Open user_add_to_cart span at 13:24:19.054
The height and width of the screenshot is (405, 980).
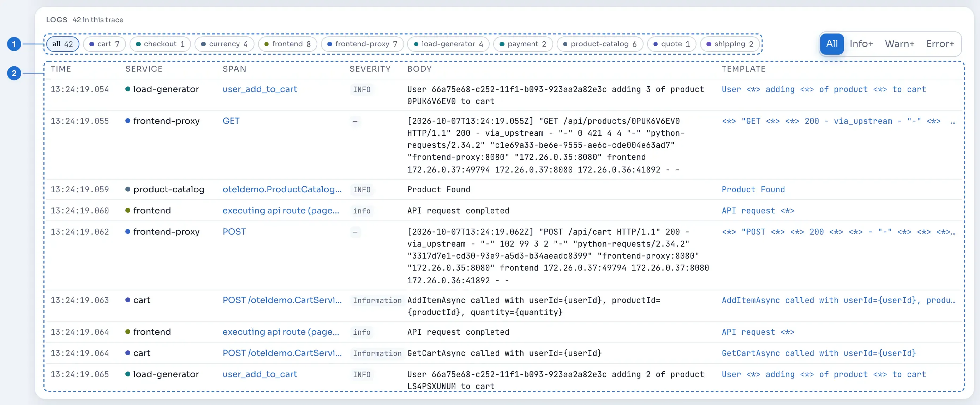[x=259, y=89]
